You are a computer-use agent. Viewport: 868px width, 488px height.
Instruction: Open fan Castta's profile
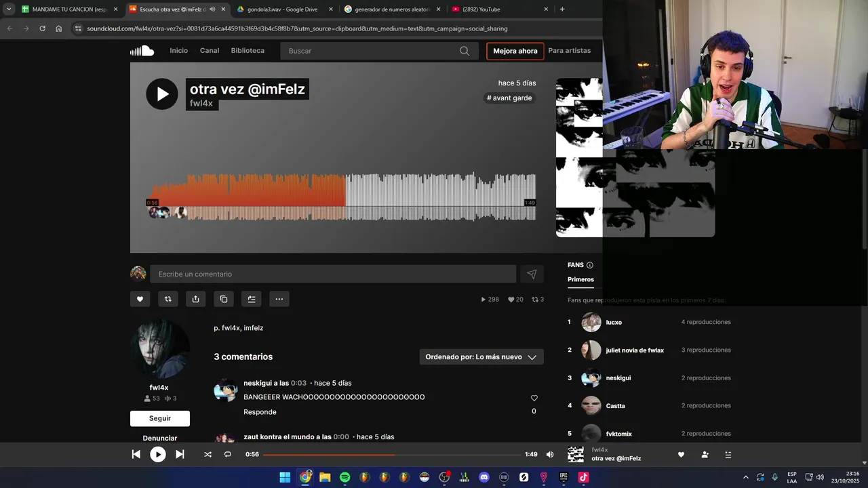(x=615, y=406)
